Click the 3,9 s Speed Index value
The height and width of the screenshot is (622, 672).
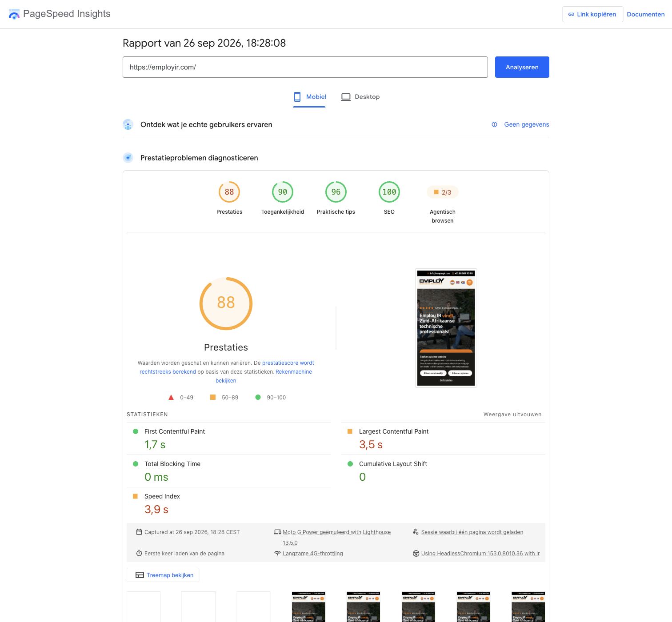point(156,510)
